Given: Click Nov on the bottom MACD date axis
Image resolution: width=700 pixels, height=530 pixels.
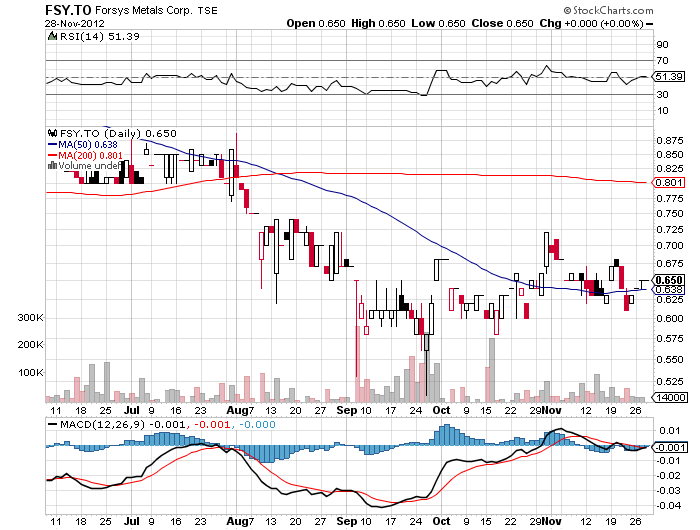Looking at the screenshot, I should [552, 521].
